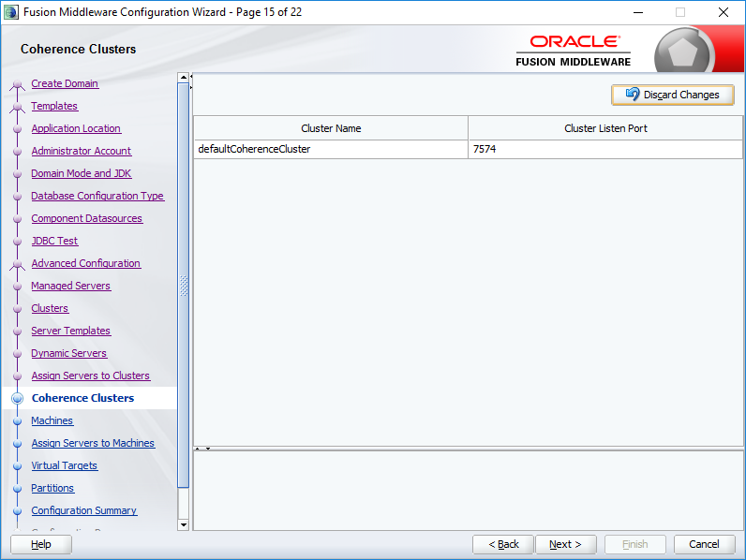Go to the Templates step
746x560 pixels.
click(x=54, y=106)
